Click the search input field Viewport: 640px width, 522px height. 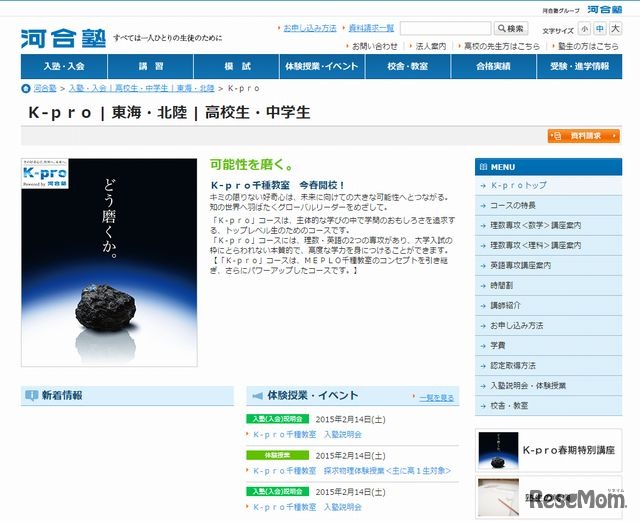click(445, 29)
